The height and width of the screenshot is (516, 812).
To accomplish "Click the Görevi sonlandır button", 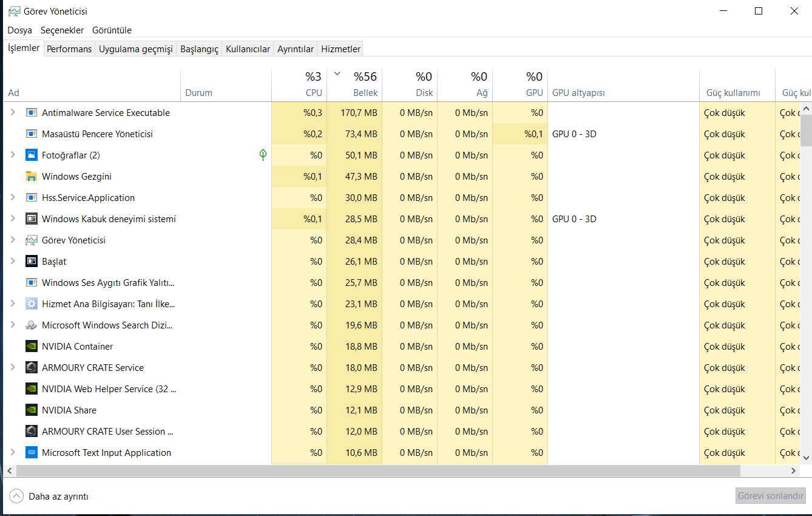I will click(x=771, y=496).
